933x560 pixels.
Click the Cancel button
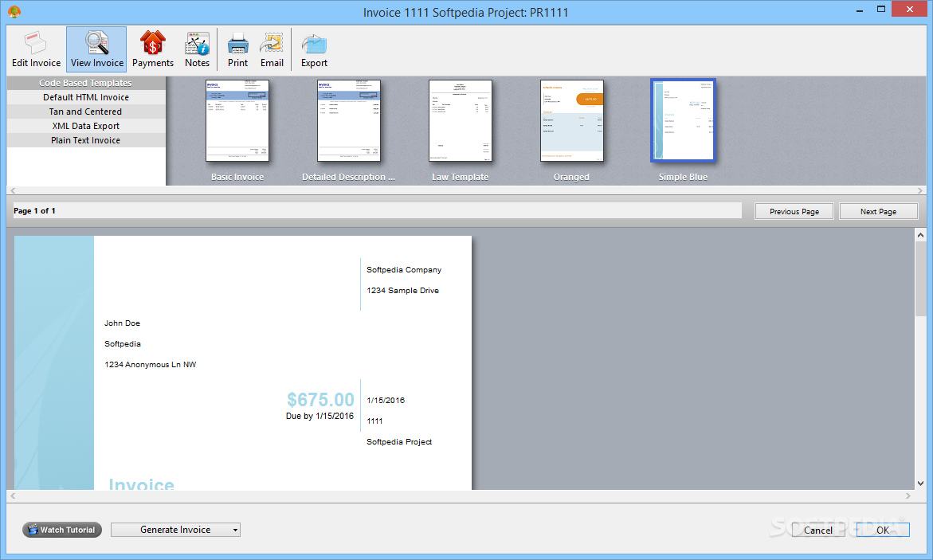[818, 530]
